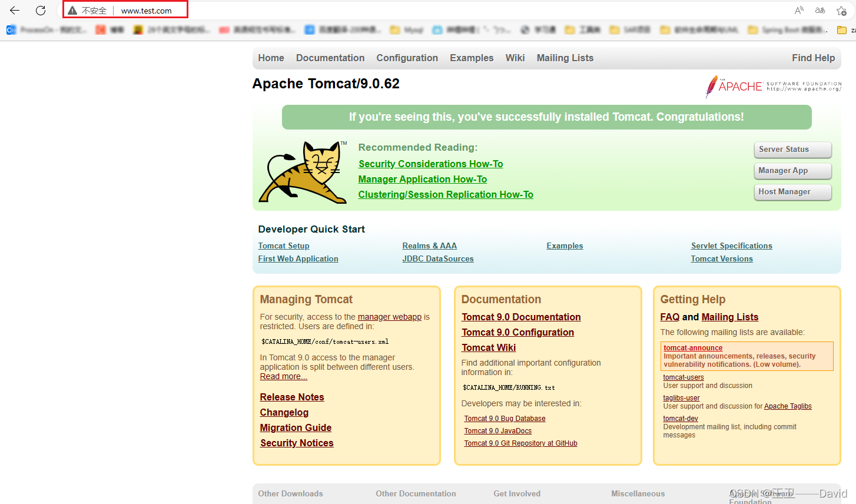Open Tomcat 9.0 Bug Database link

pyautogui.click(x=505, y=419)
